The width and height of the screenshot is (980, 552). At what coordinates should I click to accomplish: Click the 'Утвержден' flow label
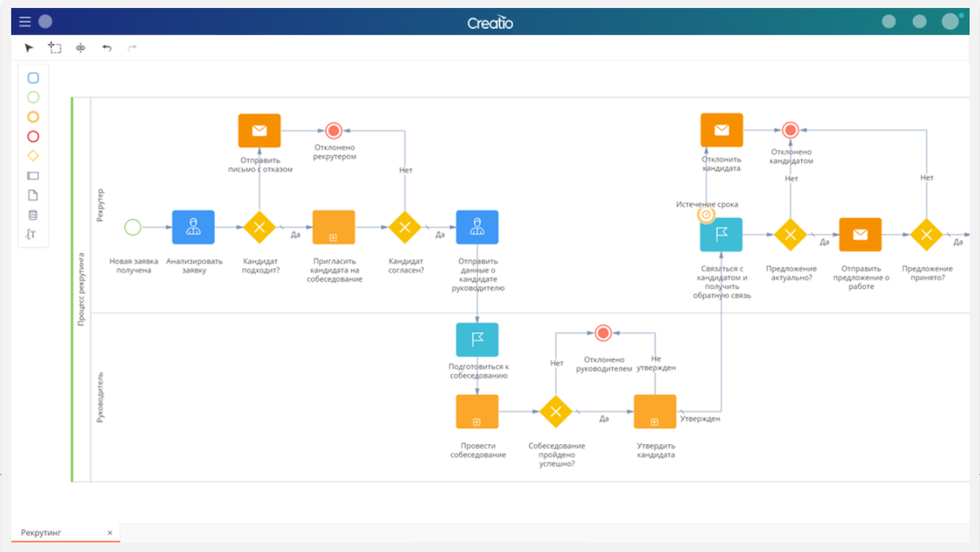point(700,419)
